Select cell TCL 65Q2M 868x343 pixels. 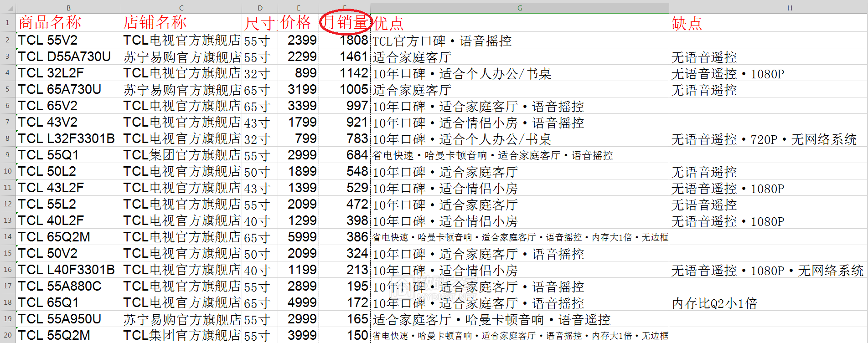[68, 237]
